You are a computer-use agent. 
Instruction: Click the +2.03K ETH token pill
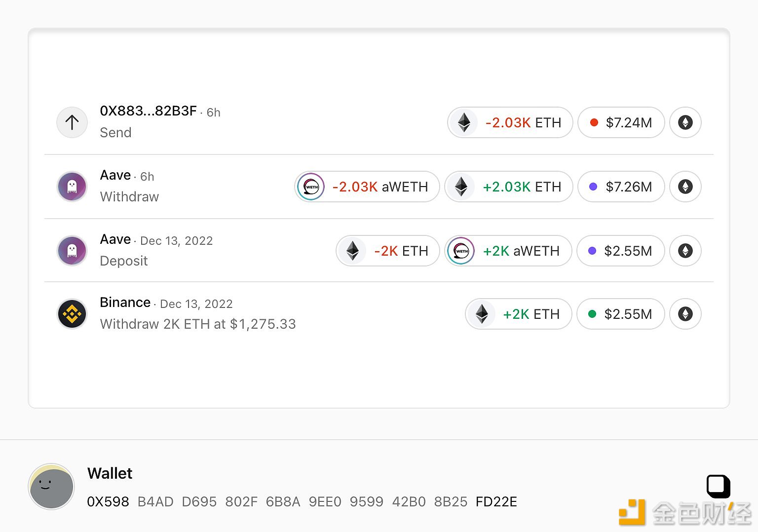508,187
